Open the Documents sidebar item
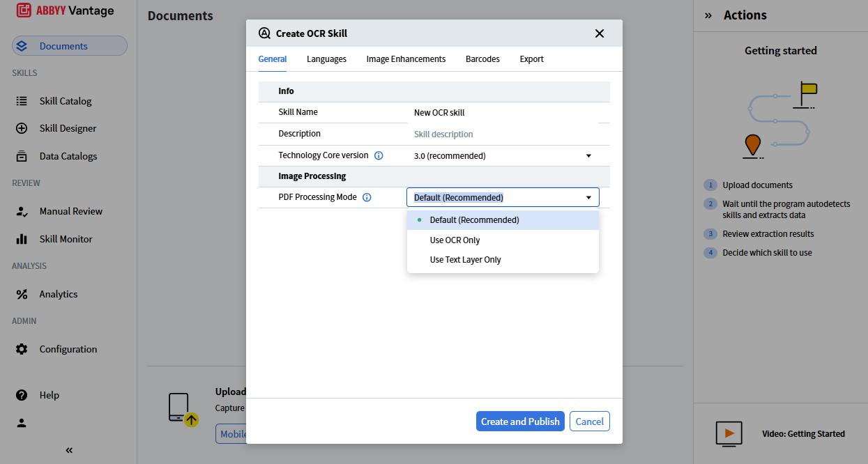Screen dimensions: 868x464 (x=70, y=46)
